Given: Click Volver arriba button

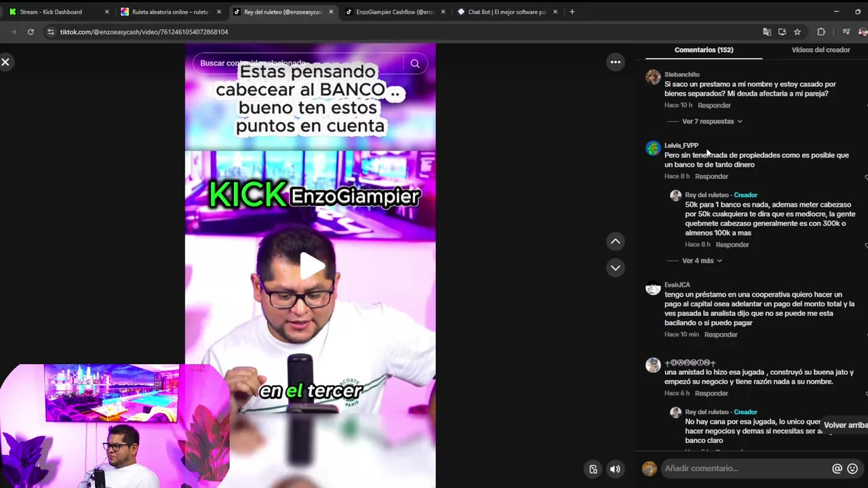Looking at the screenshot, I should tap(845, 425).
